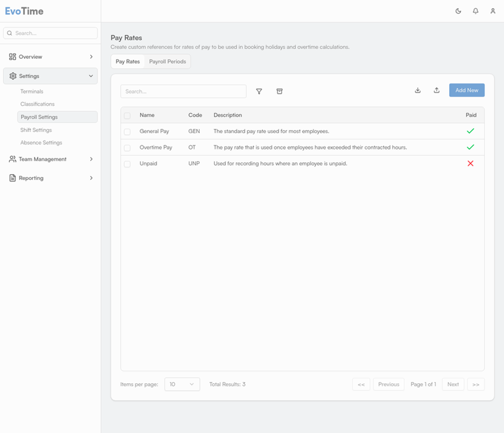The image size is (504, 433).
Task: Click the Add New button
Action: coord(466,90)
